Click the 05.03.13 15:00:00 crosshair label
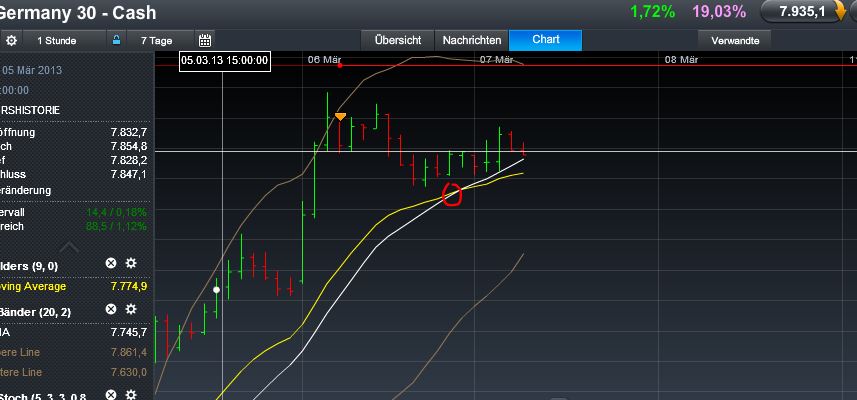 tap(225, 60)
